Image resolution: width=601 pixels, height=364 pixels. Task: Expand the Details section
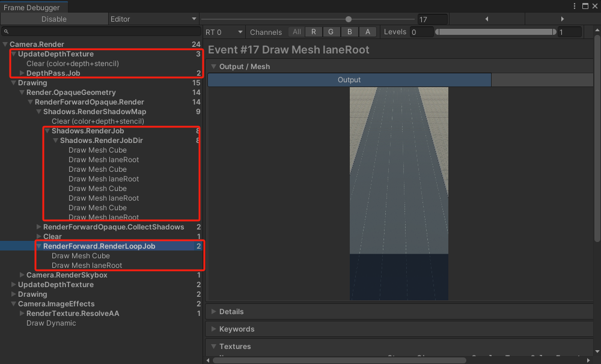pyautogui.click(x=214, y=312)
